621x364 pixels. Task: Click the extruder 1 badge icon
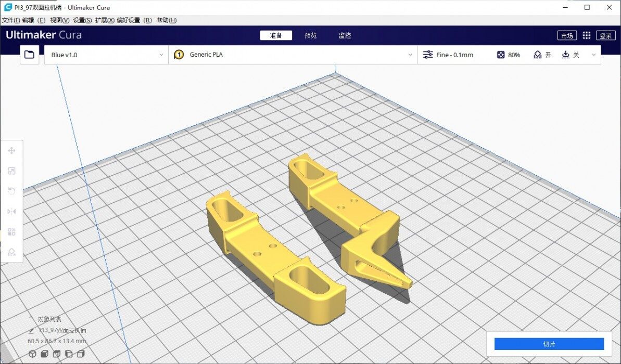click(179, 55)
